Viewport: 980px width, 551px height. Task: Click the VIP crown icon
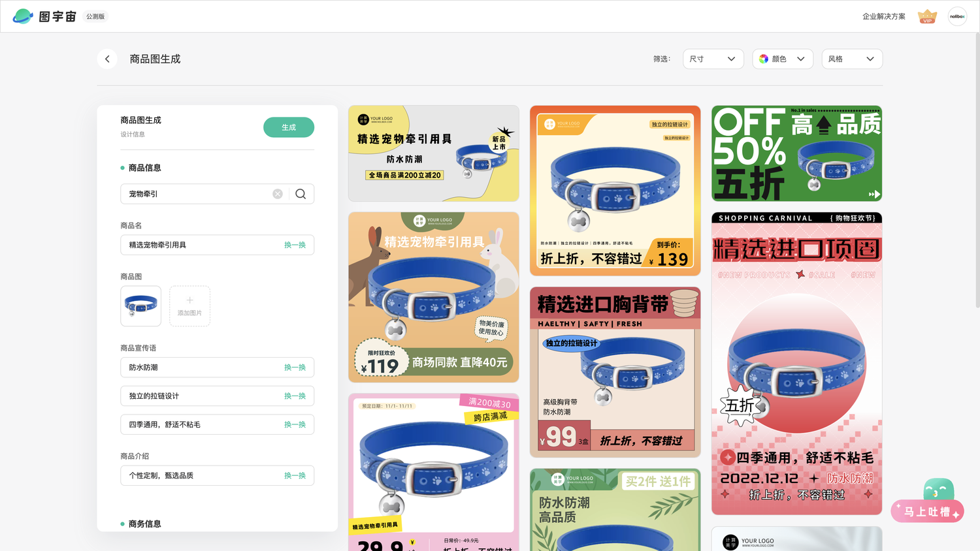click(x=927, y=16)
